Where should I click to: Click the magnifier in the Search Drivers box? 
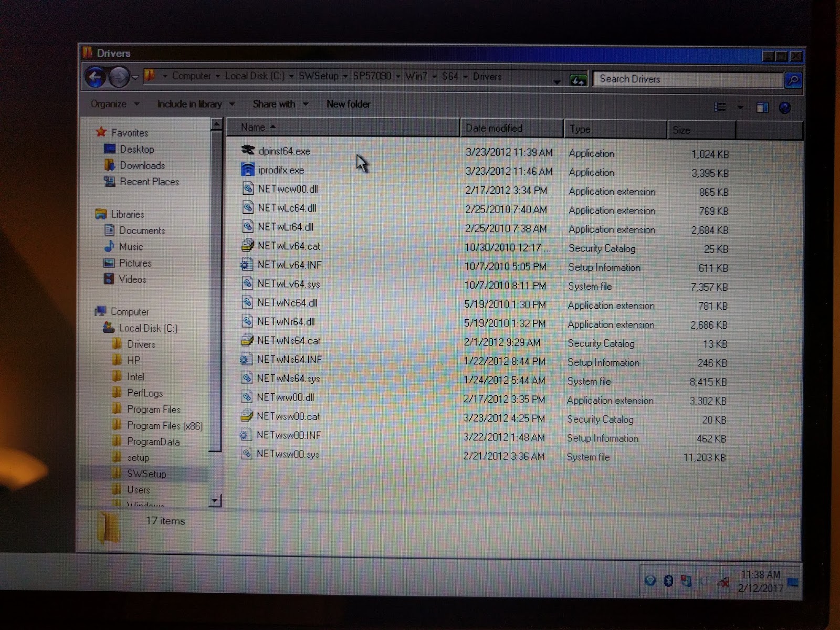coord(793,80)
